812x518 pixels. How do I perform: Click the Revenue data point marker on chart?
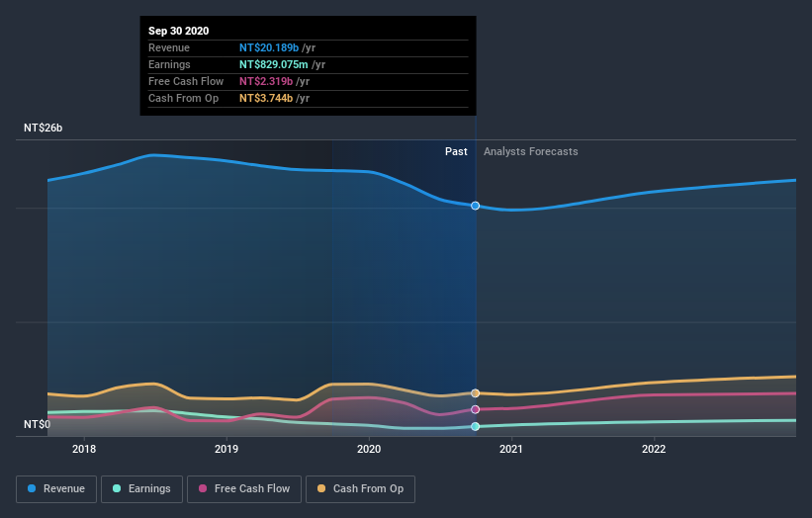tap(475, 206)
